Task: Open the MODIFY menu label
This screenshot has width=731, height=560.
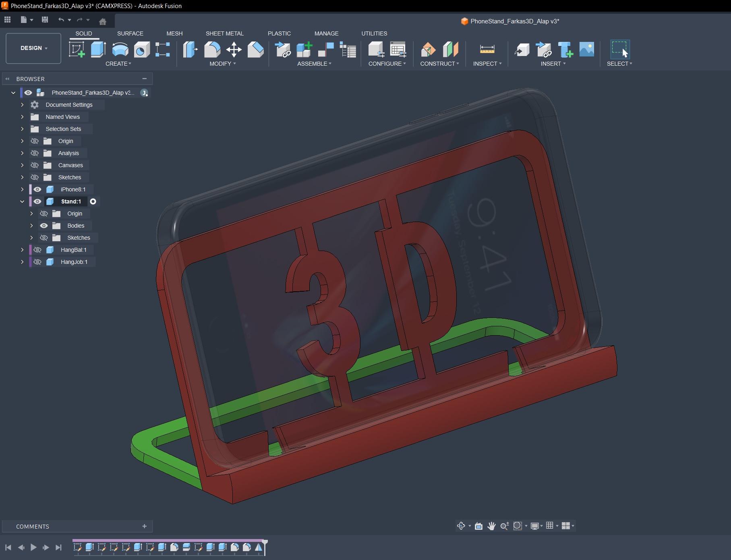Action: [x=222, y=64]
